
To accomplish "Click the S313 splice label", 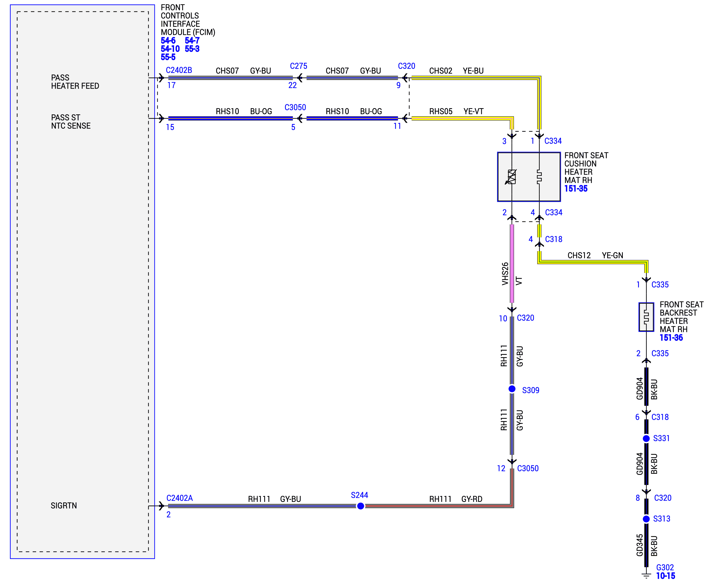I will pyautogui.click(x=662, y=519).
